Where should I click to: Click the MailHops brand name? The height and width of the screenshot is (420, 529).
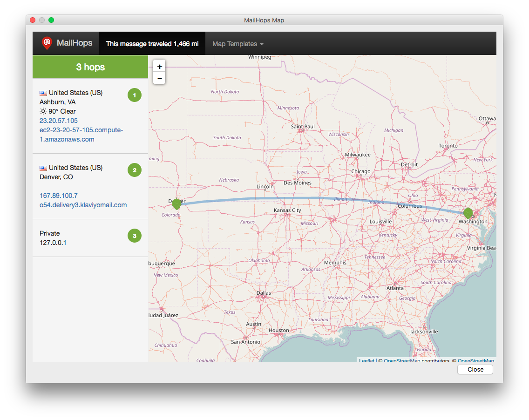[x=75, y=43]
